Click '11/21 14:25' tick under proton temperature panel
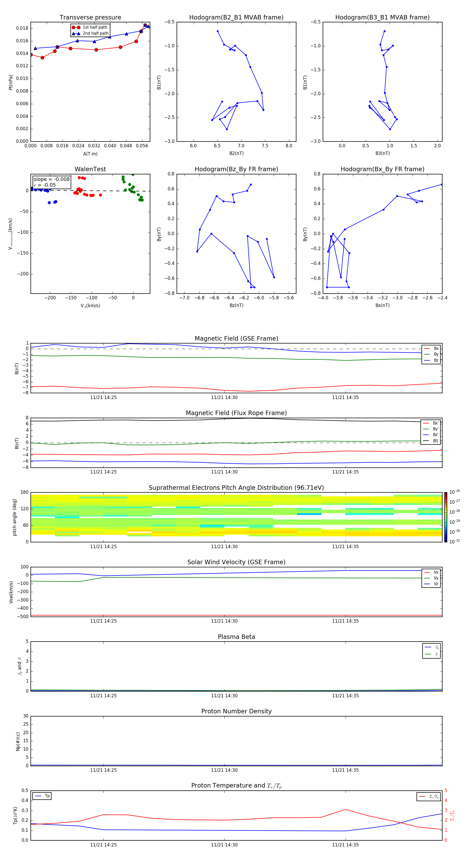 click(x=103, y=845)
